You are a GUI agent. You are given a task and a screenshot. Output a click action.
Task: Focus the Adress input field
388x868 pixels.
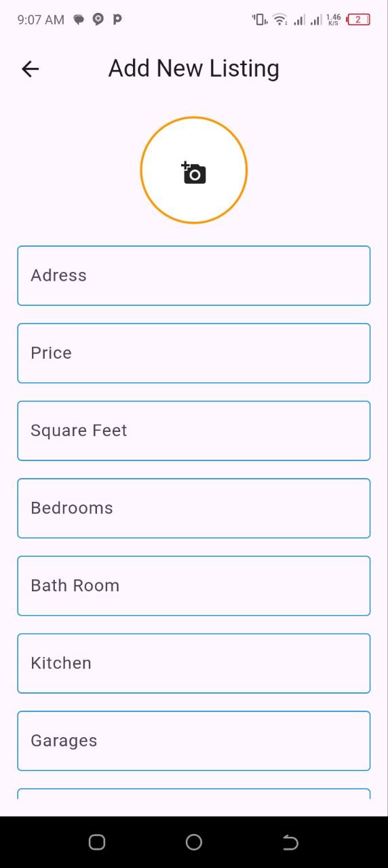[x=194, y=276]
